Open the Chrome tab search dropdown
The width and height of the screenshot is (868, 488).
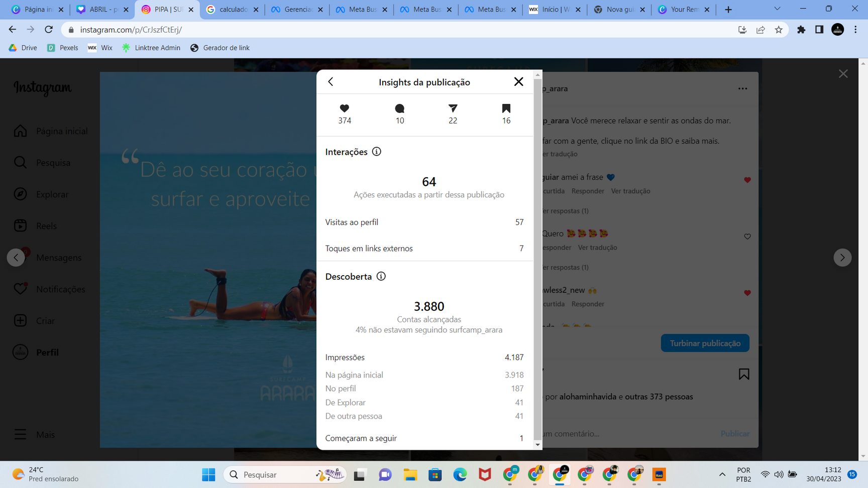coord(777,9)
